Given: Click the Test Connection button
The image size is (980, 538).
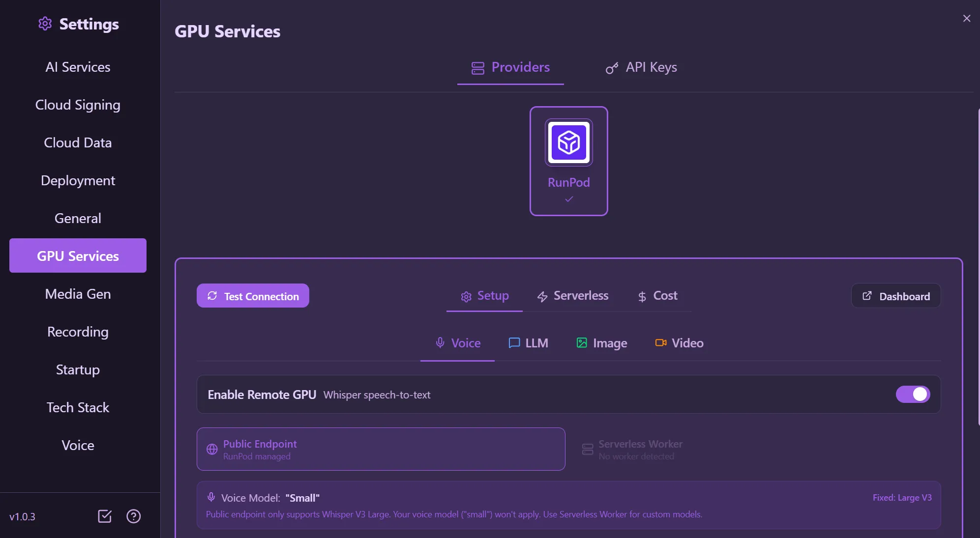Looking at the screenshot, I should tap(253, 296).
